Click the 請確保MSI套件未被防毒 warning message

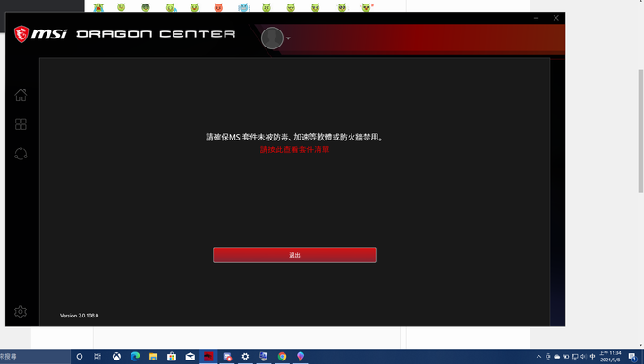(x=294, y=137)
